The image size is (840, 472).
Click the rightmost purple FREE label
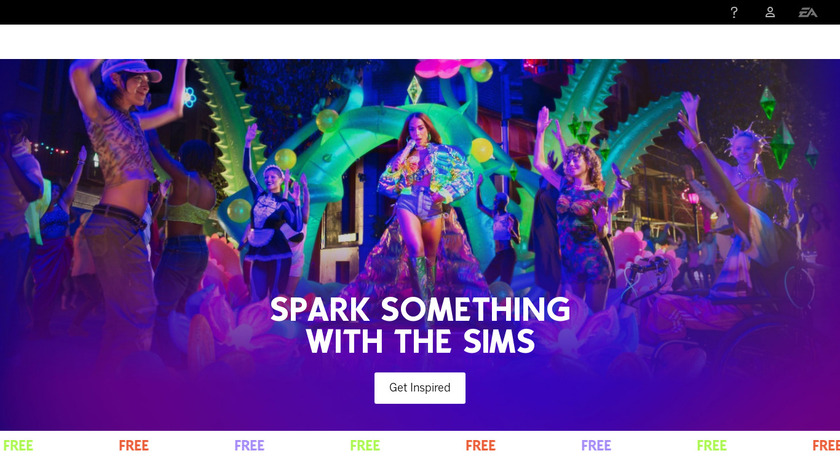pos(596,446)
